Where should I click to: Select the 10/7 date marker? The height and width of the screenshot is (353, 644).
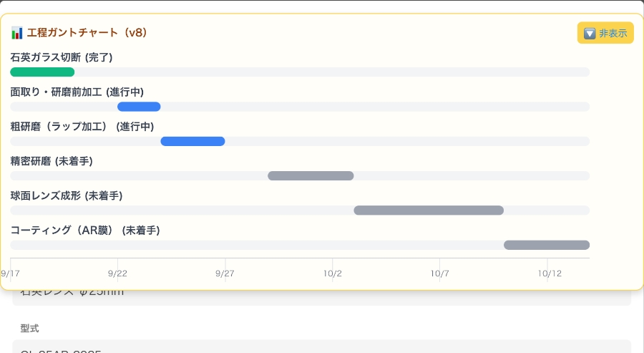(439, 273)
